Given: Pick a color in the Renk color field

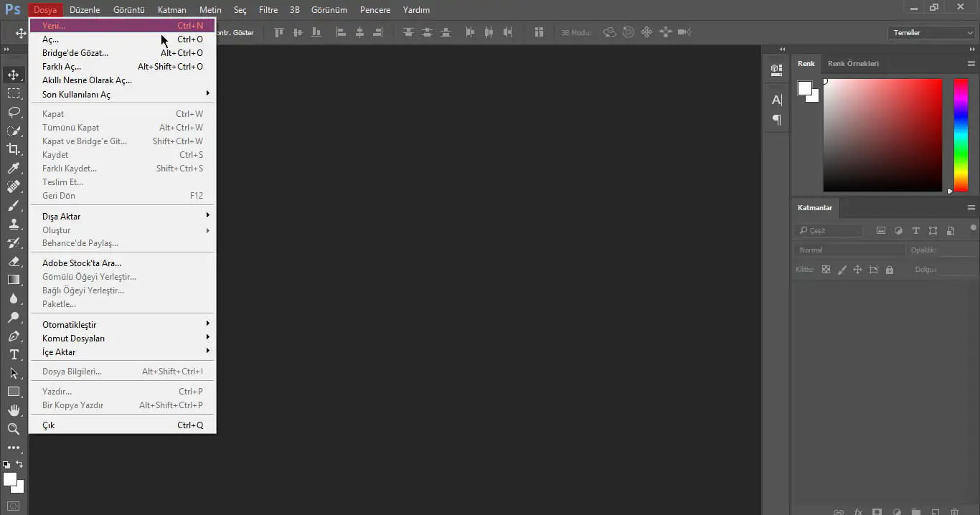Looking at the screenshot, I should click(x=882, y=135).
